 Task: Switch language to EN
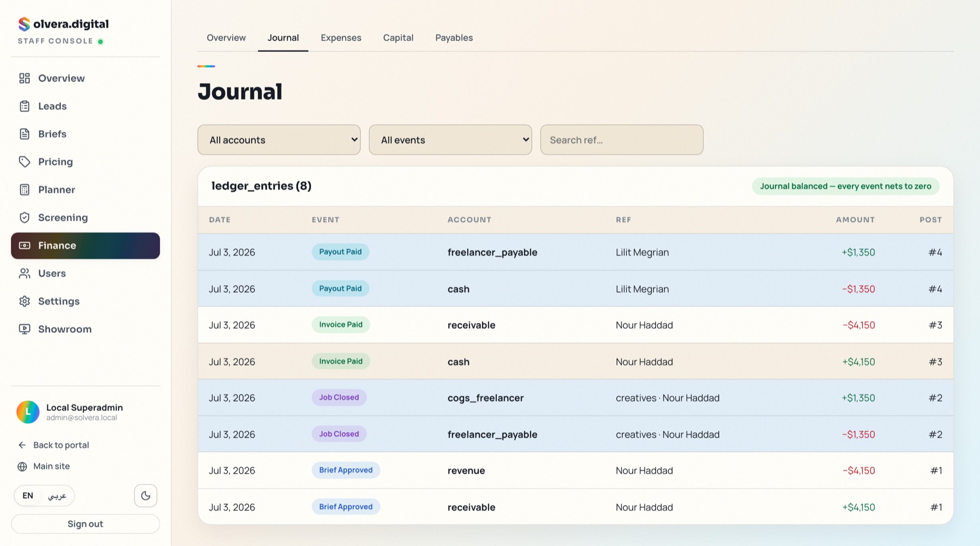click(x=28, y=495)
